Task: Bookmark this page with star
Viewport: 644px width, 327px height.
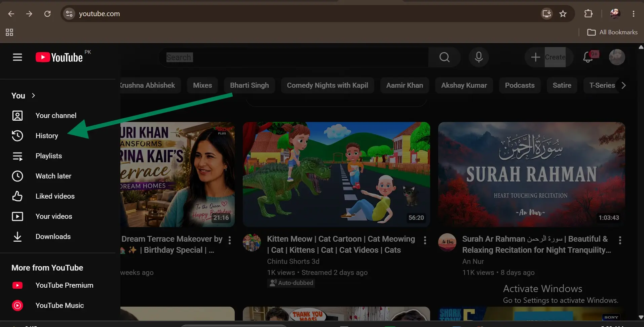Action: (563, 14)
